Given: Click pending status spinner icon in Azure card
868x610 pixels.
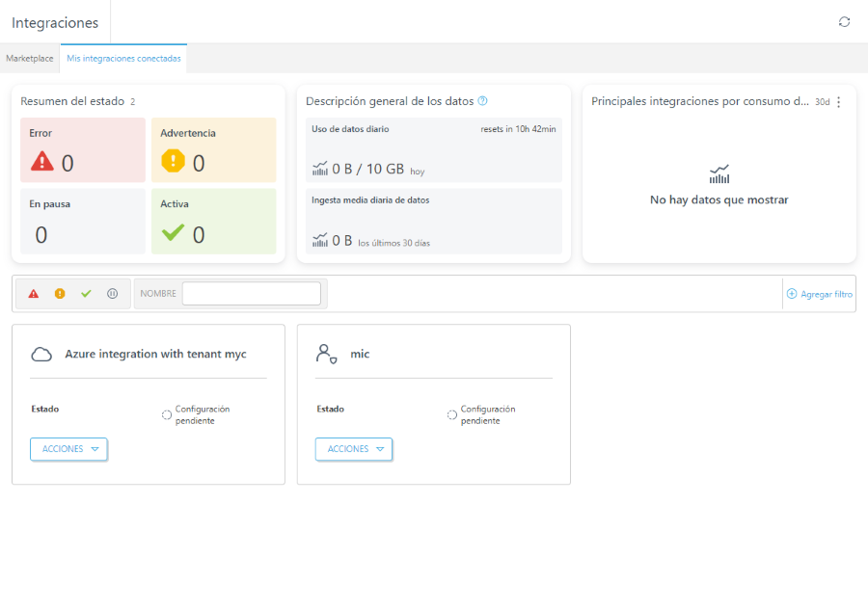Looking at the screenshot, I should pyautogui.click(x=167, y=414).
